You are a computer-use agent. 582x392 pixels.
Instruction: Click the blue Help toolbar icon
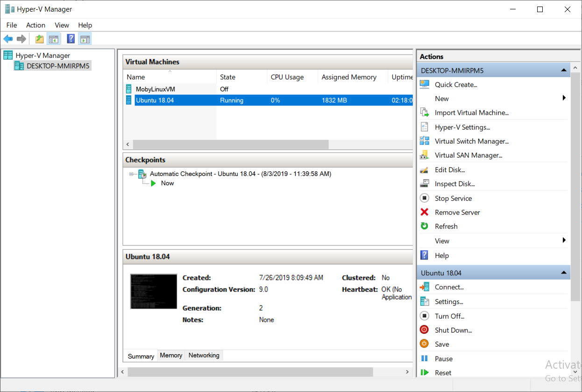(71, 39)
